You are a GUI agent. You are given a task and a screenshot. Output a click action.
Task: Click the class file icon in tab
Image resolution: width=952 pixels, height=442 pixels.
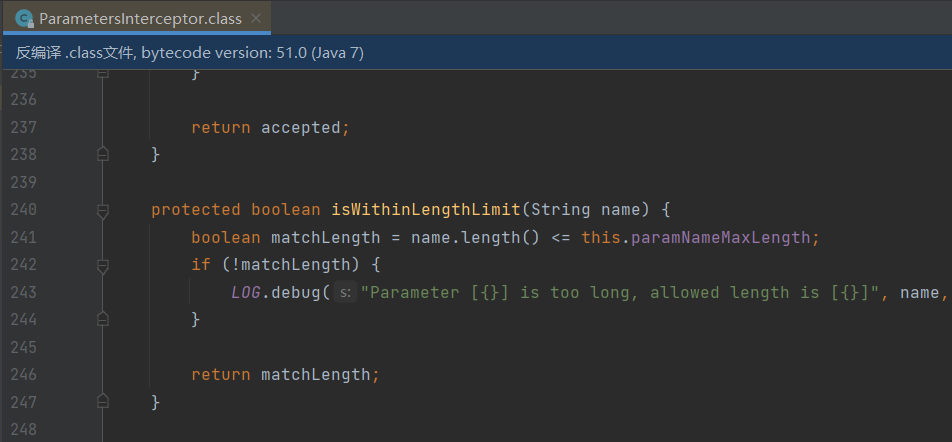tap(24, 19)
